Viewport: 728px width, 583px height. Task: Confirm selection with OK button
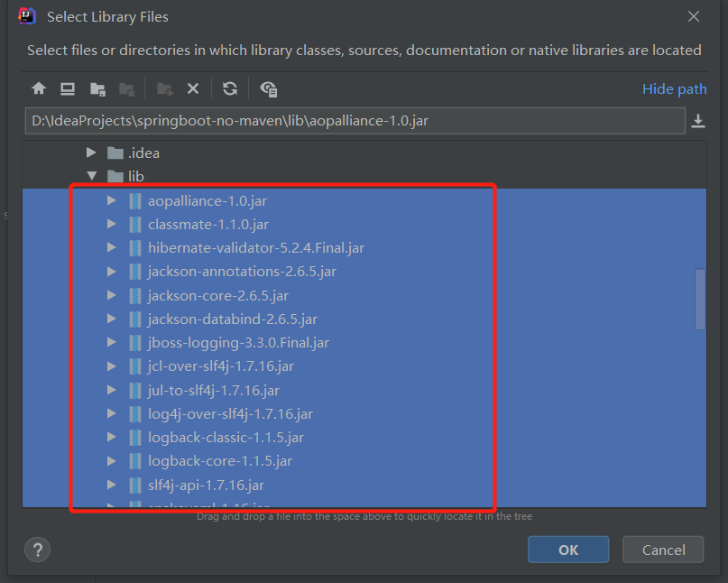[x=568, y=550]
